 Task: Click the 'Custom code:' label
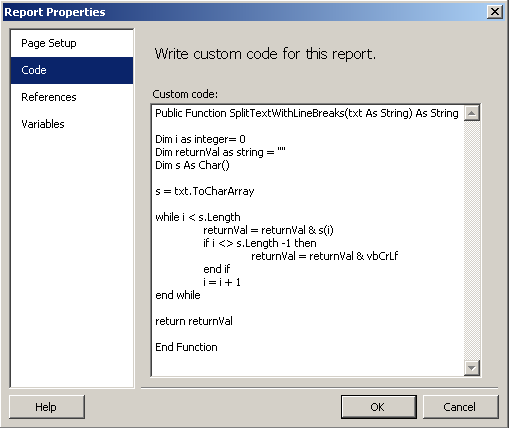(185, 94)
